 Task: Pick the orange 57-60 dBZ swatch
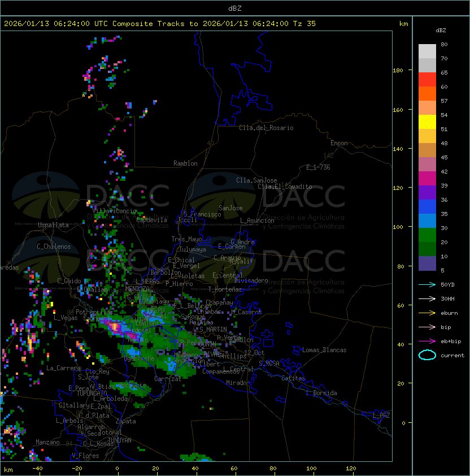427,93
